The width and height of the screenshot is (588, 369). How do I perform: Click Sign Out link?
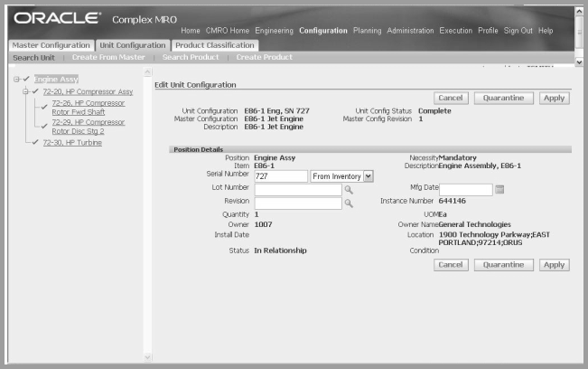[x=518, y=31]
